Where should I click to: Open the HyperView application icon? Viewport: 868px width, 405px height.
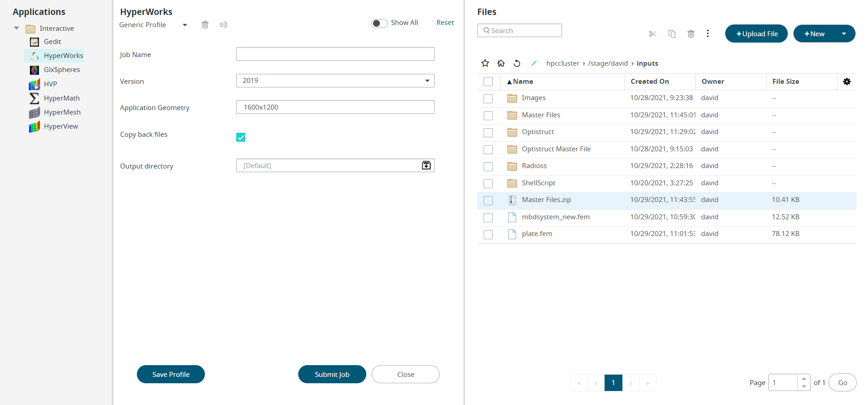pyautogui.click(x=34, y=126)
